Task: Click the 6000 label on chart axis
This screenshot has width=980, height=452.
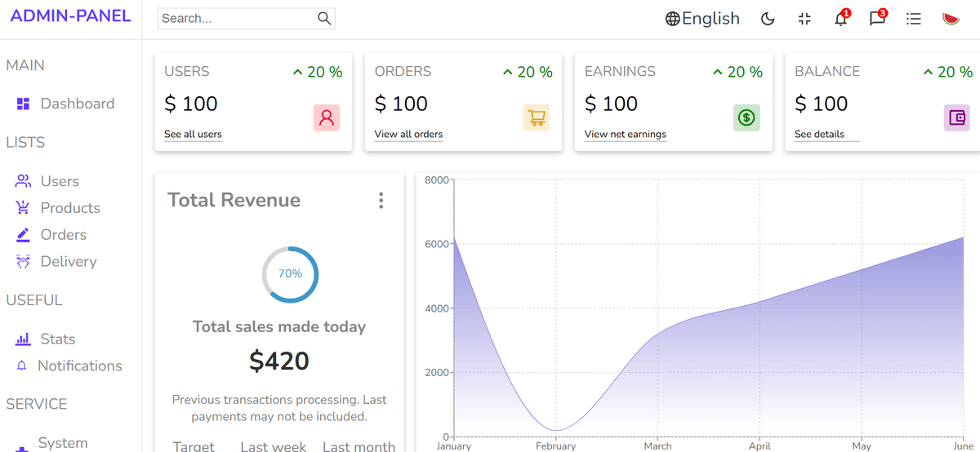Action: (x=437, y=244)
